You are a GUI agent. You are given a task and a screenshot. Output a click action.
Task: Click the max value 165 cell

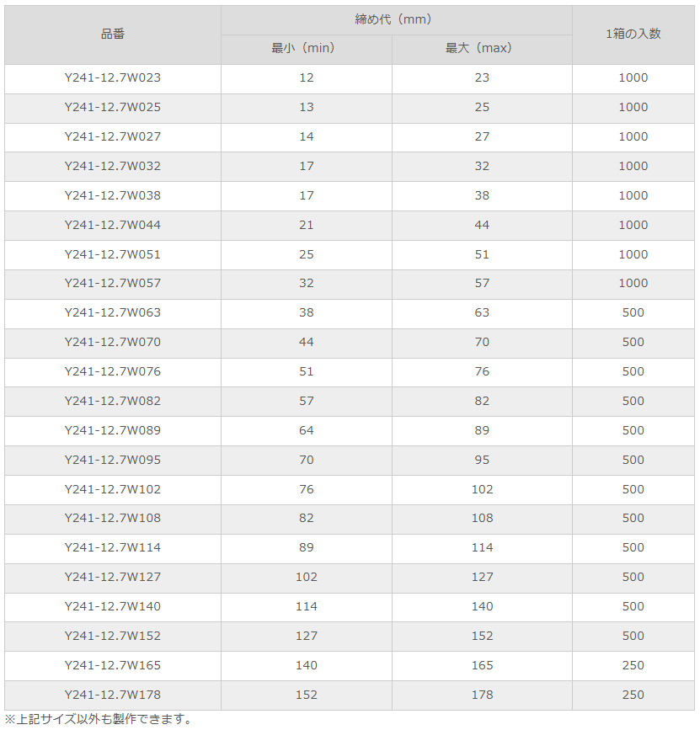pos(482,666)
